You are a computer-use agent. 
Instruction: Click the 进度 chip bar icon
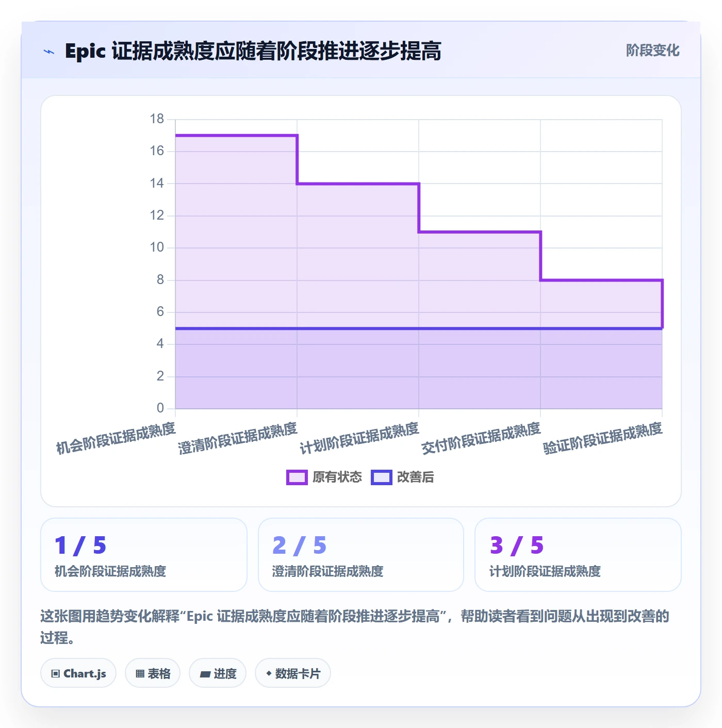[x=205, y=674]
